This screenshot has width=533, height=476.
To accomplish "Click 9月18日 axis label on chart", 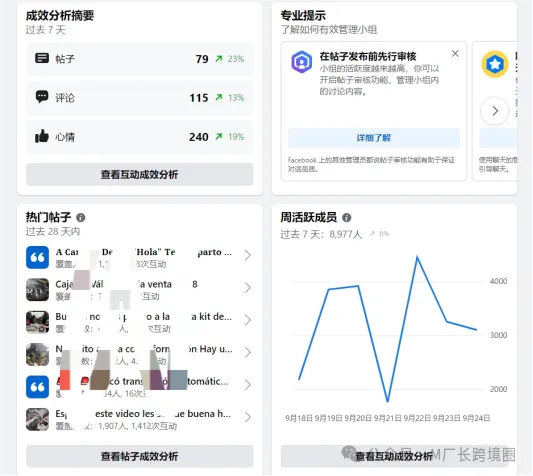I will tap(299, 418).
